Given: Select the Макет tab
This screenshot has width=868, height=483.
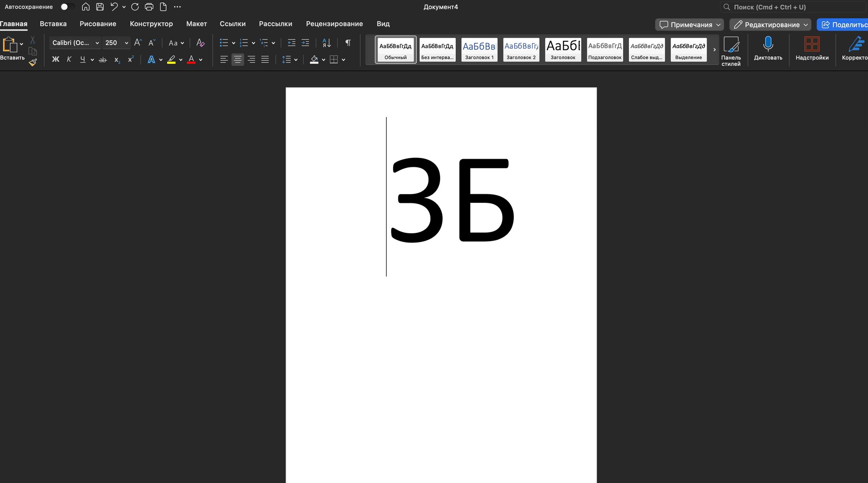Looking at the screenshot, I should (197, 24).
